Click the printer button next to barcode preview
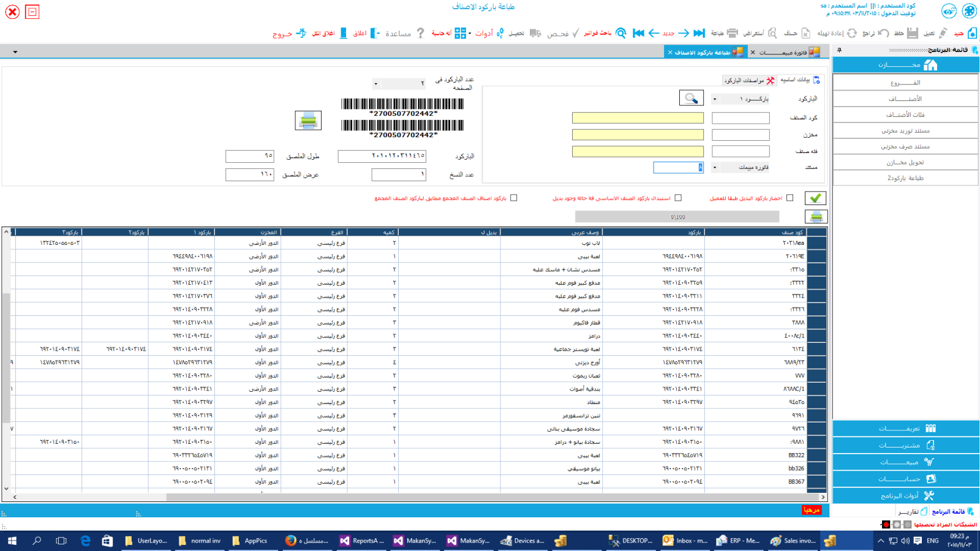 308,120
